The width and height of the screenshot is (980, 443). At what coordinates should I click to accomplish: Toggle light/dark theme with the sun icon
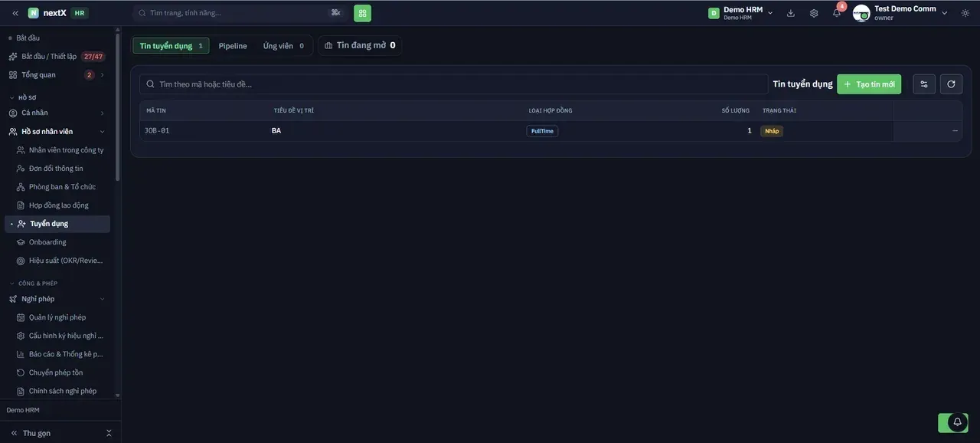965,13
